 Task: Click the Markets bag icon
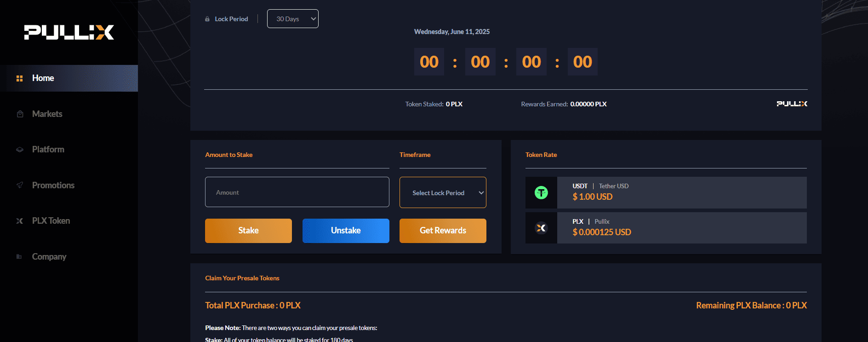[20, 114]
